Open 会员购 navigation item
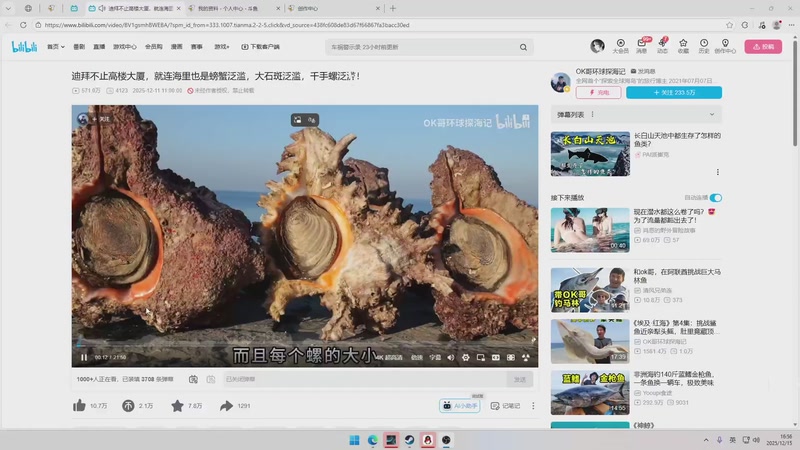Image resolution: width=800 pixels, height=450 pixels. pos(154,46)
